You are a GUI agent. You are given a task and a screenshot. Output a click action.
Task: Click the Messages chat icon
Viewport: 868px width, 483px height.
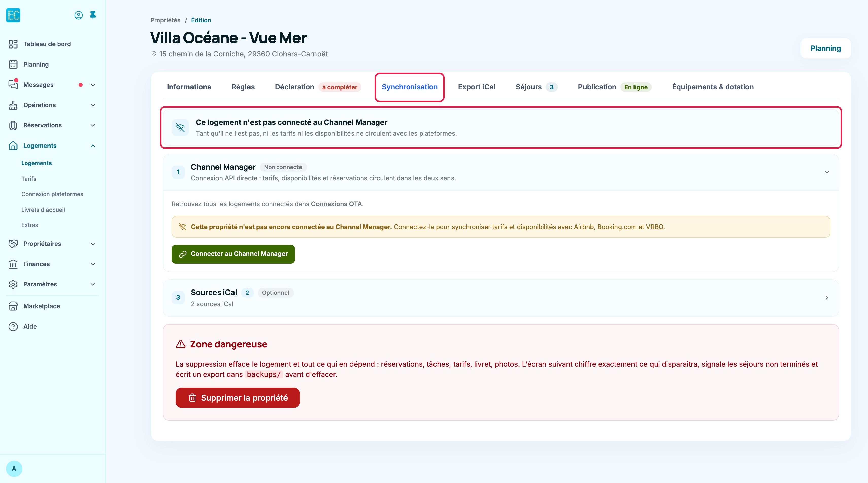(x=13, y=85)
